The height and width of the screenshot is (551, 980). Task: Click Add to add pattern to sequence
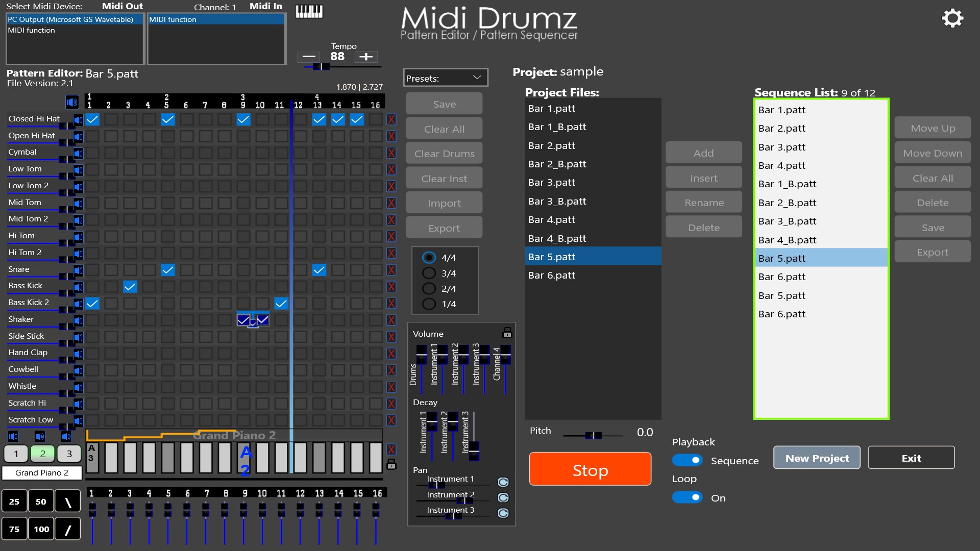click(703, 153)
